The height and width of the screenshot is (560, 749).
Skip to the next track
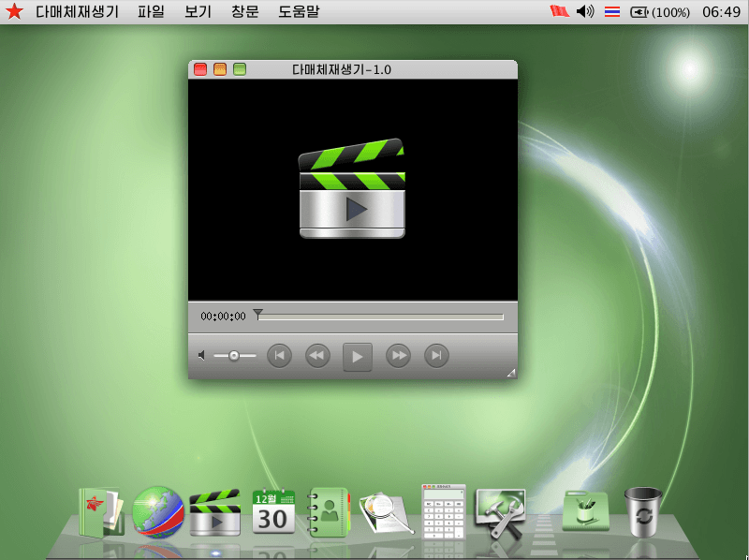436,356
